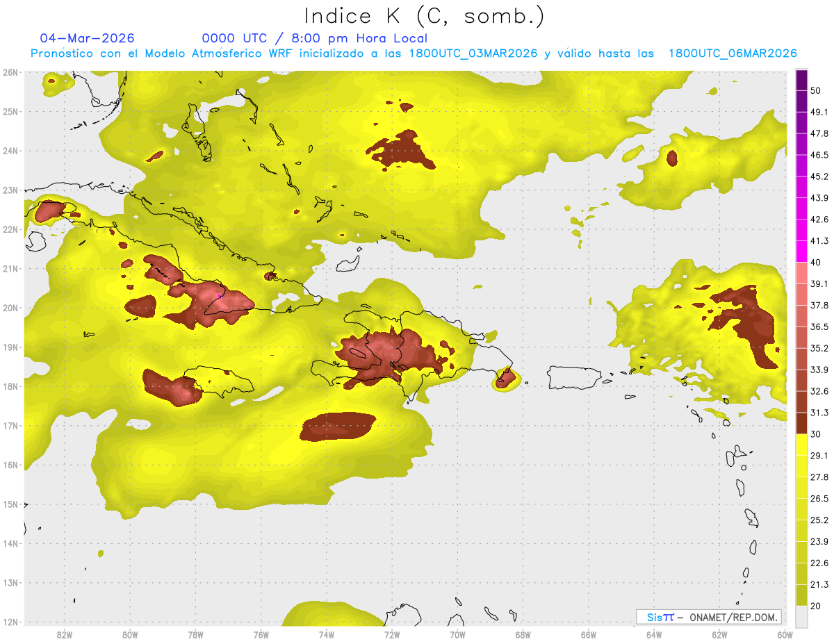This screenshot has height=644, width=834.
Task: Click the color scale value "31.3"
Action: (x=819, y=413)
